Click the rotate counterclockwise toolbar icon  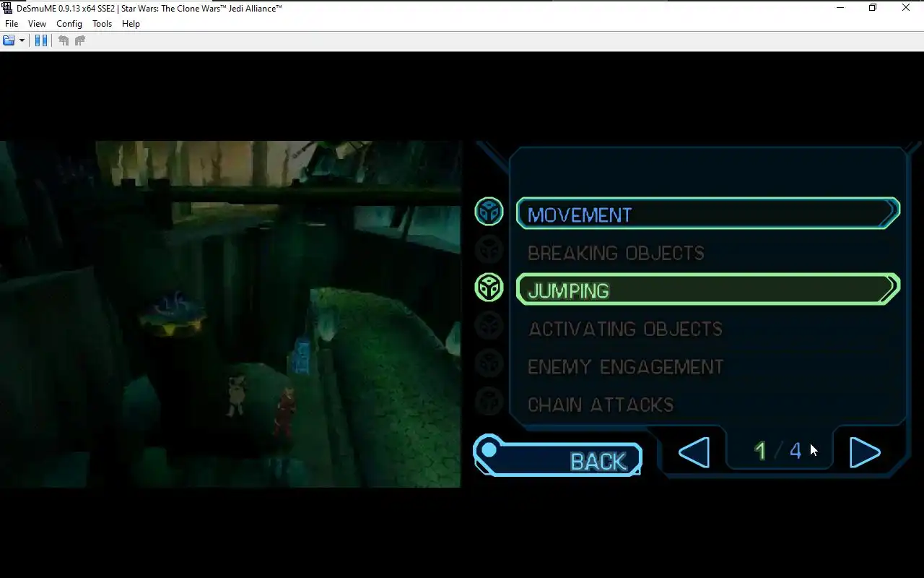pyautogui.click(x=64, y=40)
